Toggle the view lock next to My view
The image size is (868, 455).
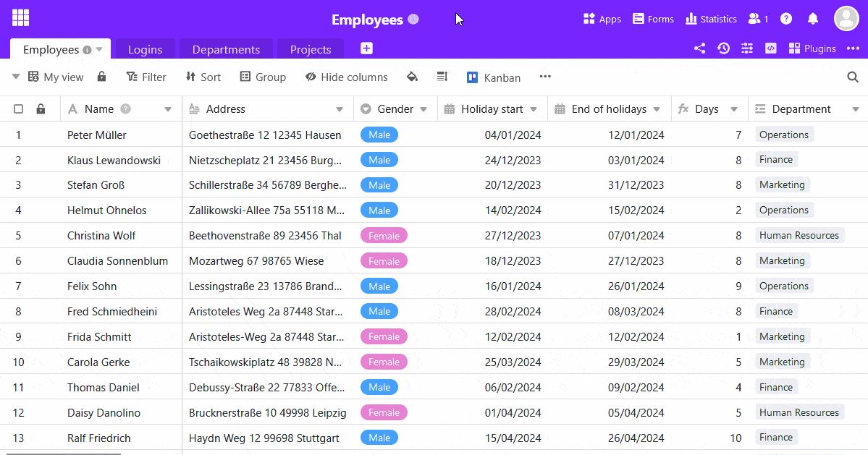tap(102, 77)
